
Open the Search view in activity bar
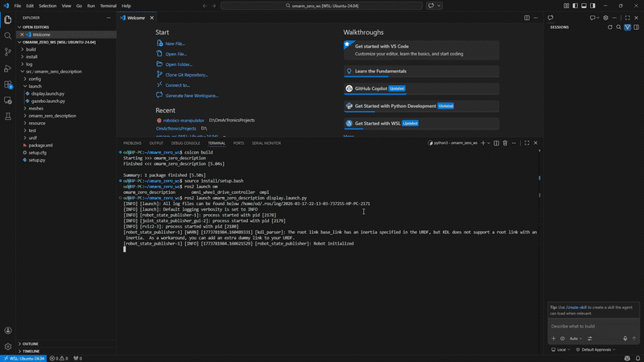click(8, 35)
